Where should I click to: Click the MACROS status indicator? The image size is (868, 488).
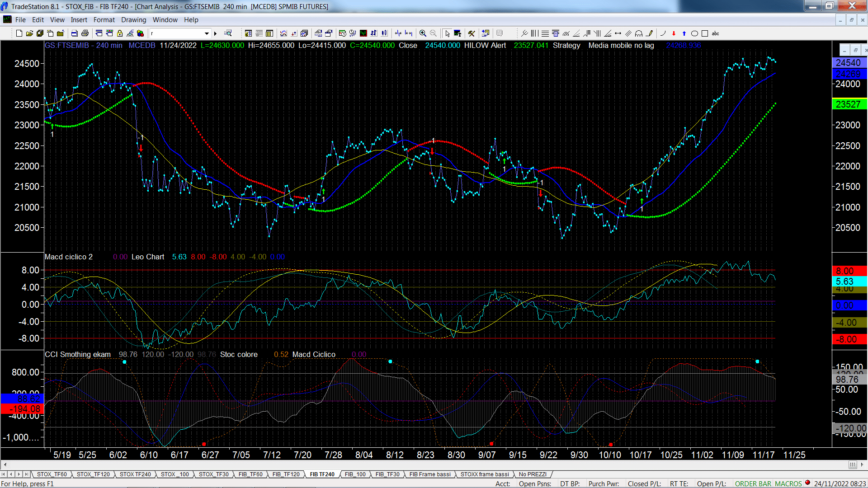click(x=788, y=483)
